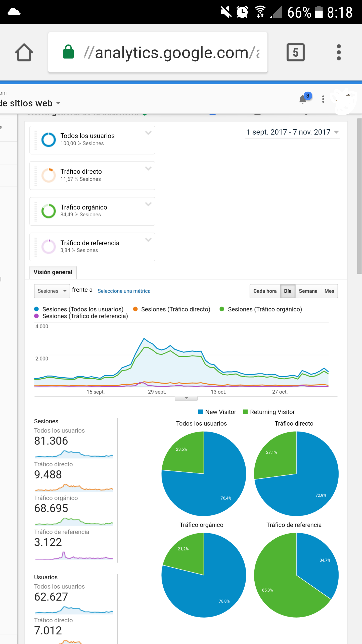362x644 pixels.
Task: Click the 13 oct. axis label
Action: coord(218,392)
